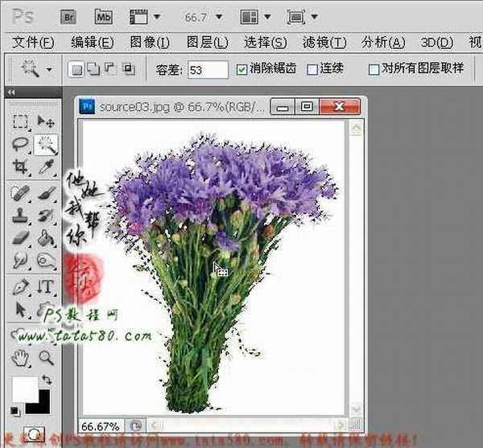483x448 pixels.
Task: Select the Eyedropper tool
Action: point(46,167)
